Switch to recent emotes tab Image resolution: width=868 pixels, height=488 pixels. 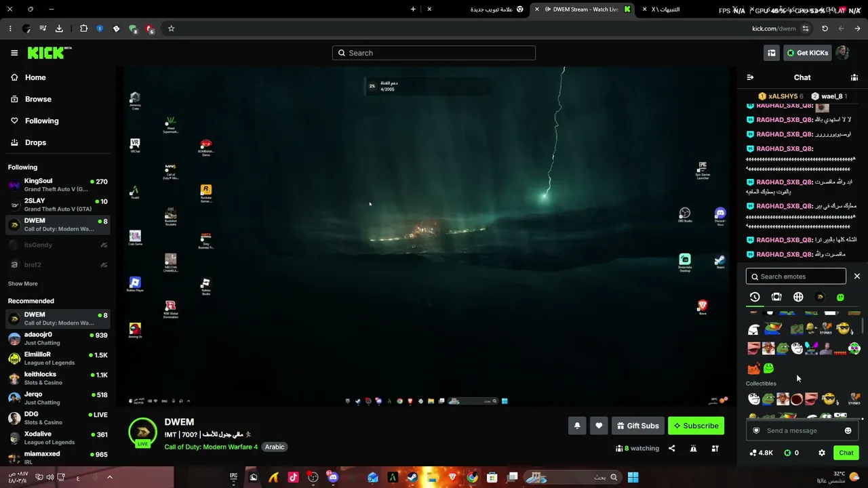pyautogui.click(x=755, y=297)
